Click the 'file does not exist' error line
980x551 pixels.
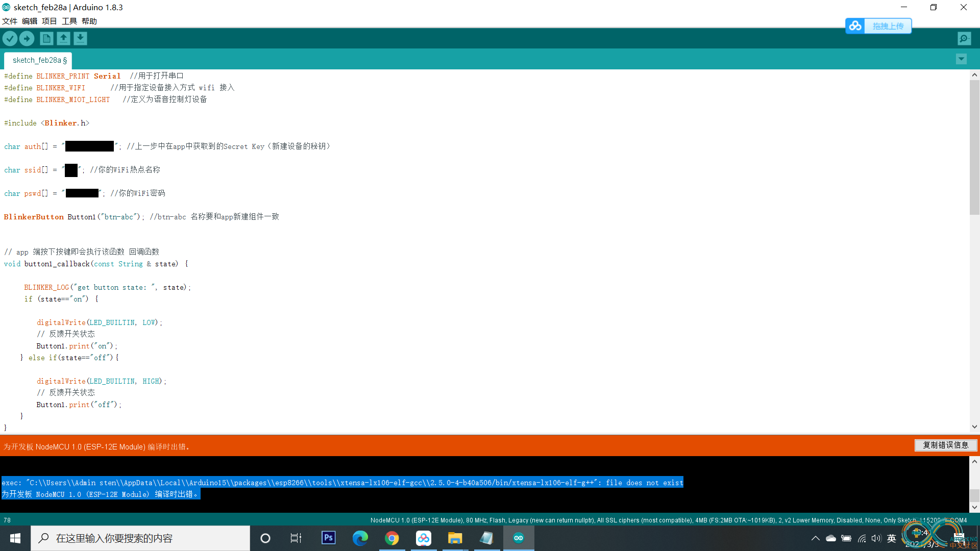pyautogui.click(x=342, y=483)
